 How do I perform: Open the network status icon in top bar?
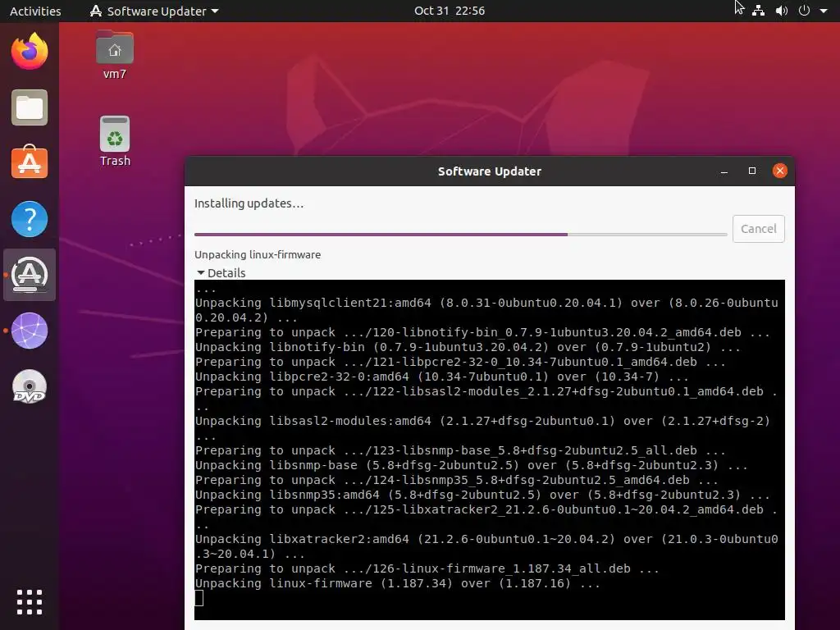pos(758,10)
